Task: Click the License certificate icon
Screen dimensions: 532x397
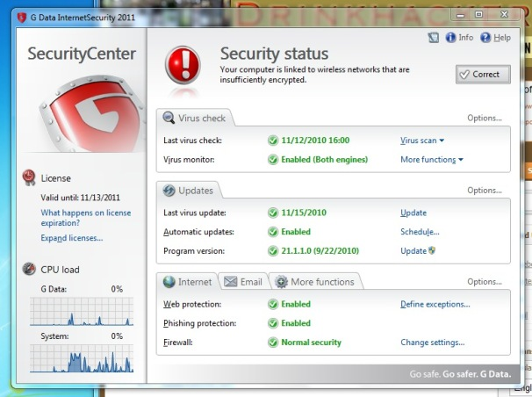Action: click(x=29, y=177)
